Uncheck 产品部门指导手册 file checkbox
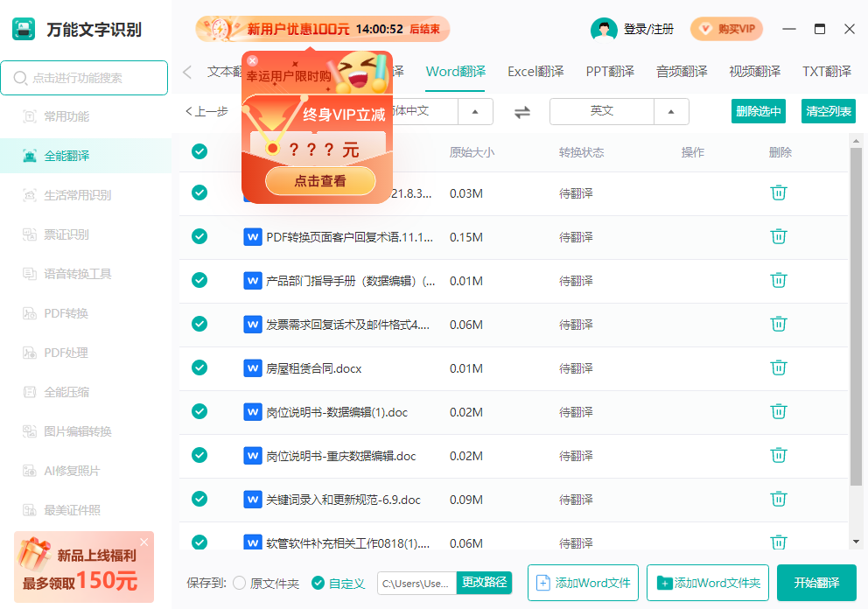 tap(199, 280)
